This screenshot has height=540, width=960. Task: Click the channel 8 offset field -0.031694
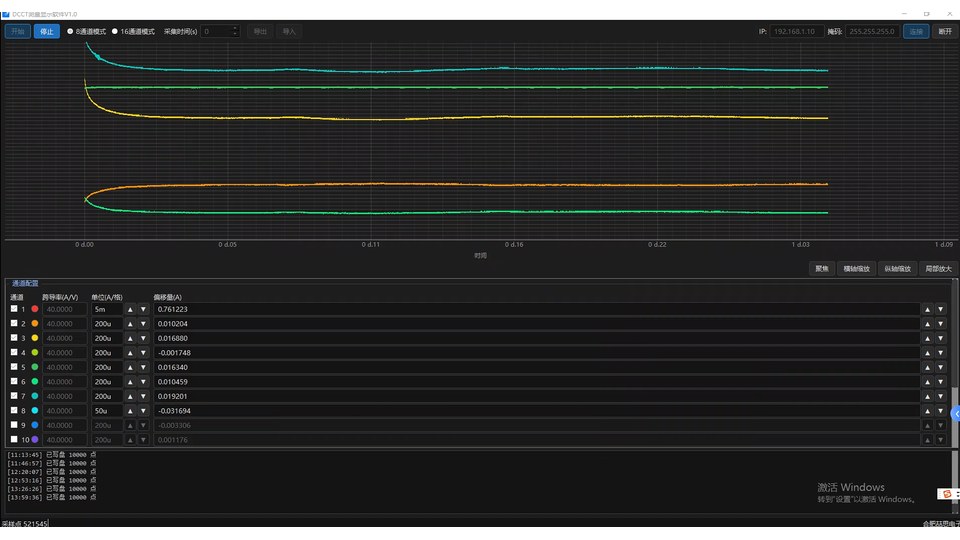(x=536, y=411)
